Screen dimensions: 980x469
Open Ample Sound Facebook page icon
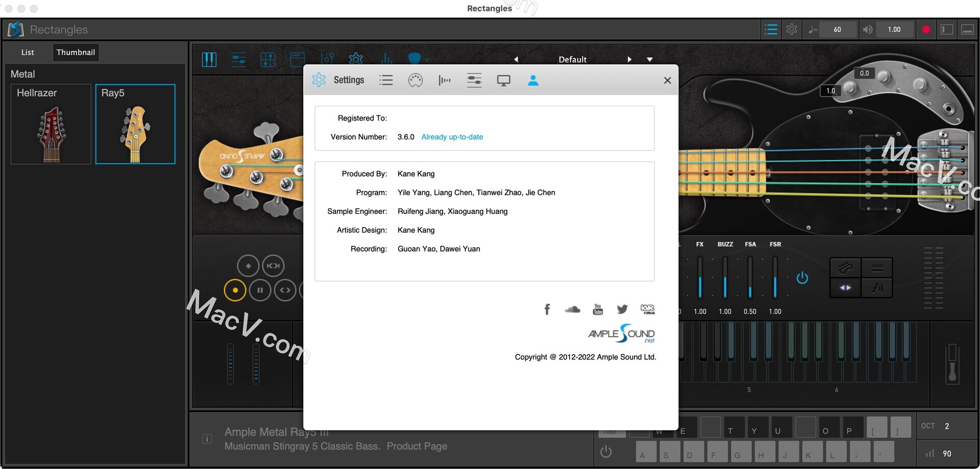547,309
